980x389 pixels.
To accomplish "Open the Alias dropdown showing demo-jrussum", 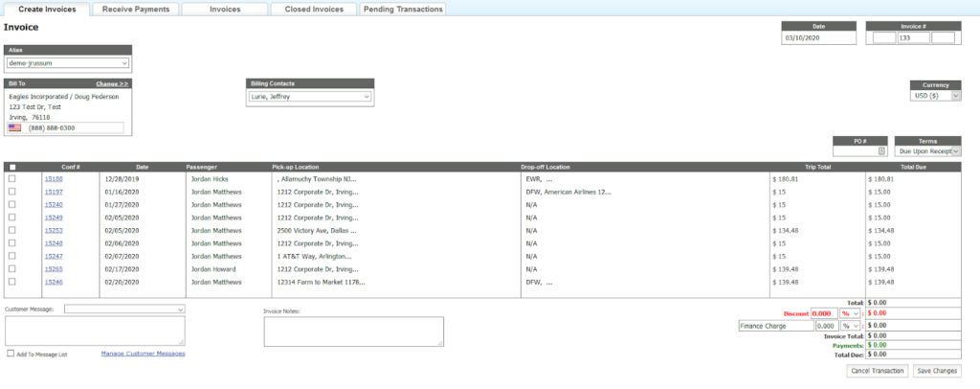I will (x=67, y=63).
